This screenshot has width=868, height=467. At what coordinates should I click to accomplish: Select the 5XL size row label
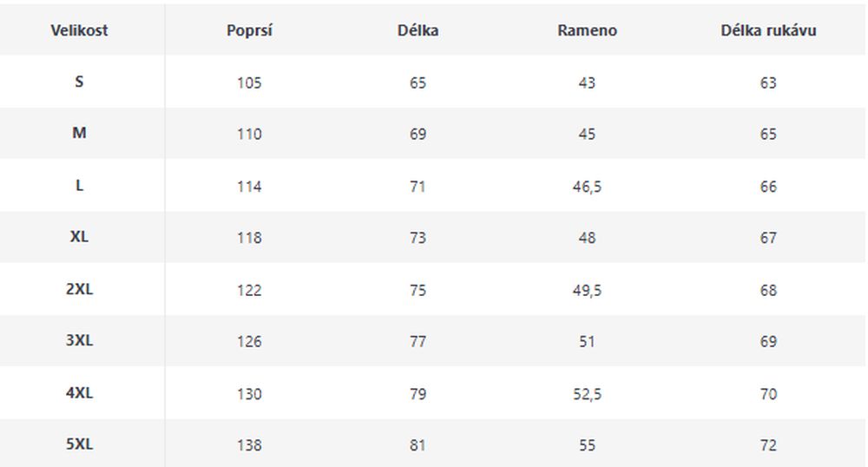[x=79, y=444]
